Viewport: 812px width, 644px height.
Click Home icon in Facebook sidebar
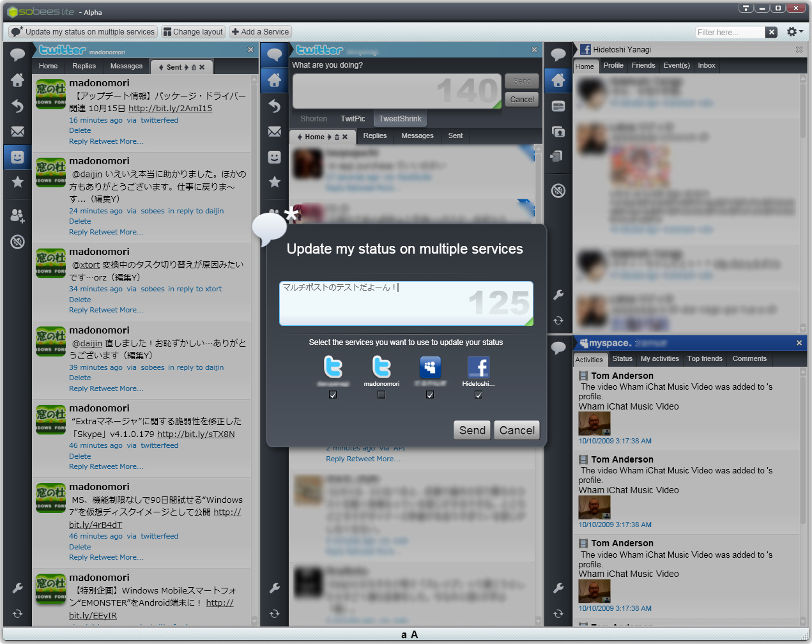pos(558,80)
